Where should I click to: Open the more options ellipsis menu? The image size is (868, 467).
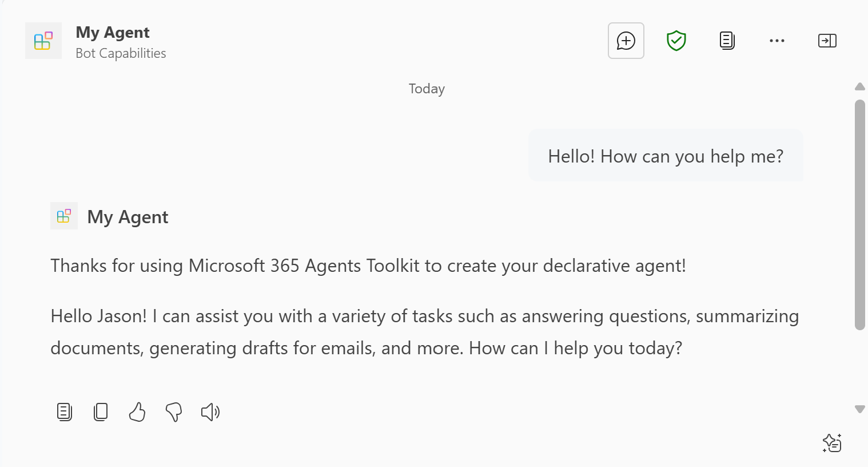coord(777,41)
